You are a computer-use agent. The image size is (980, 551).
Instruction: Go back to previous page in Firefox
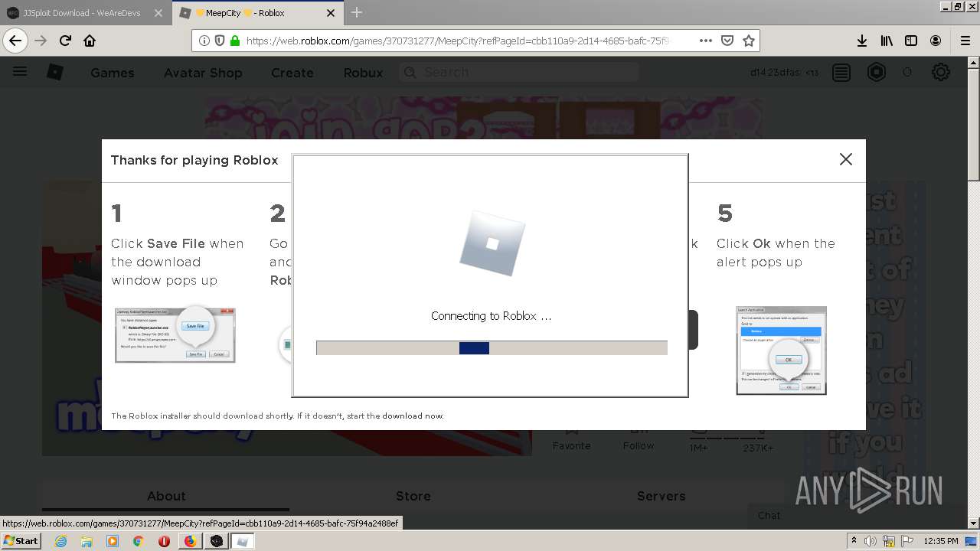pyautogui.click(x=15, y=41)
